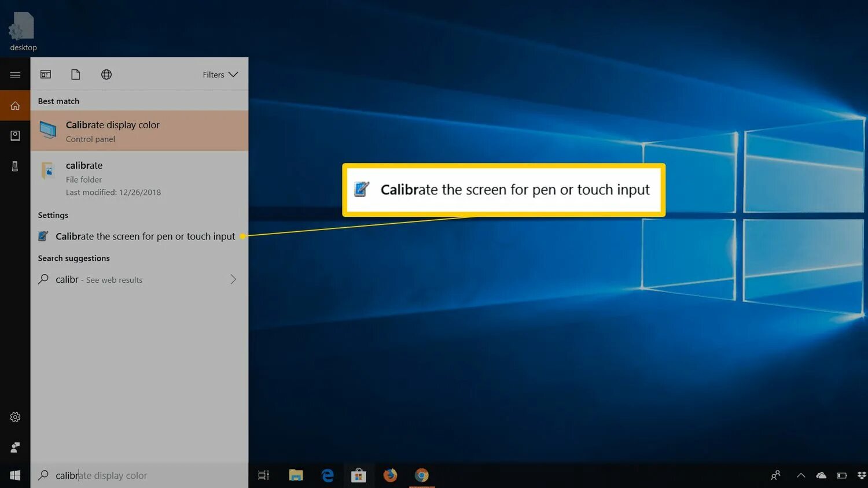Show hidden icons in system tray
This screenshot has width=868, height=488.
coord(801,475)
